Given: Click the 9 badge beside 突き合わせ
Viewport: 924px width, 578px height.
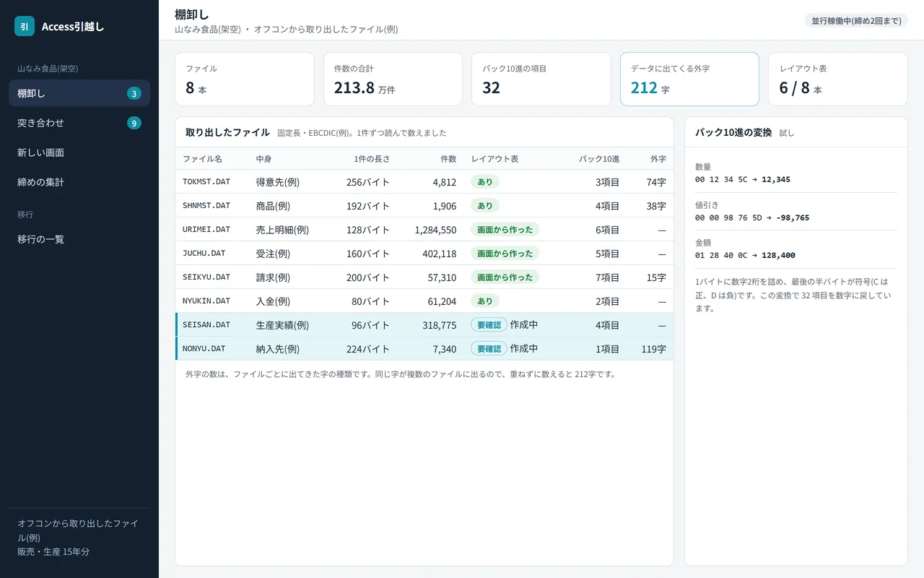Looking at the screenshot, I should pyautogui.click(x=134, y=123).
